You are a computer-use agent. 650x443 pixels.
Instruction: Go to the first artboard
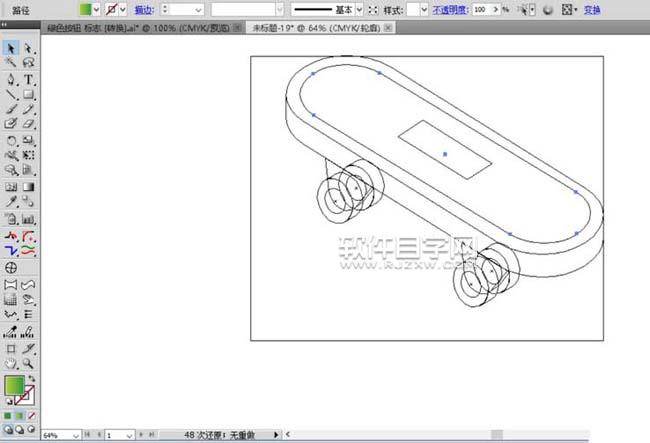[x=87, y=434]
